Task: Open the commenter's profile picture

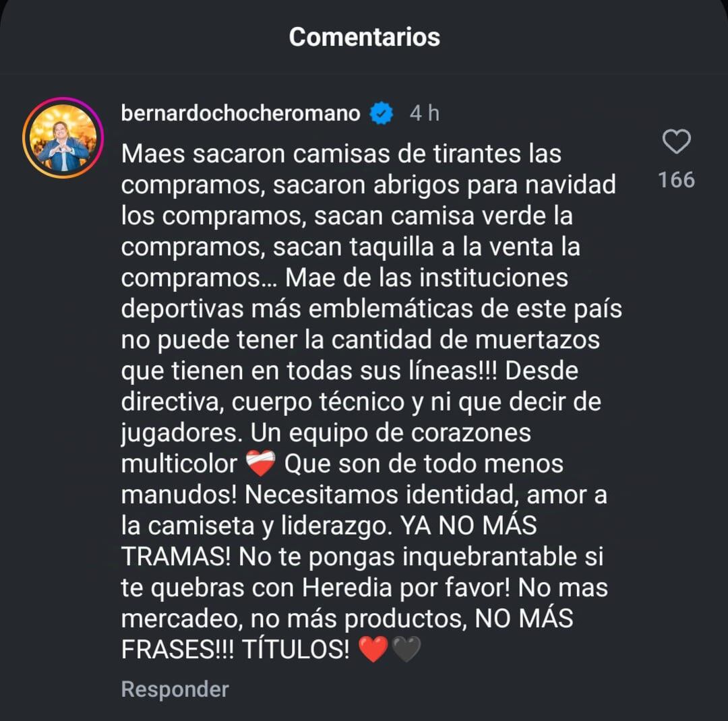Action: pos(64,138)
